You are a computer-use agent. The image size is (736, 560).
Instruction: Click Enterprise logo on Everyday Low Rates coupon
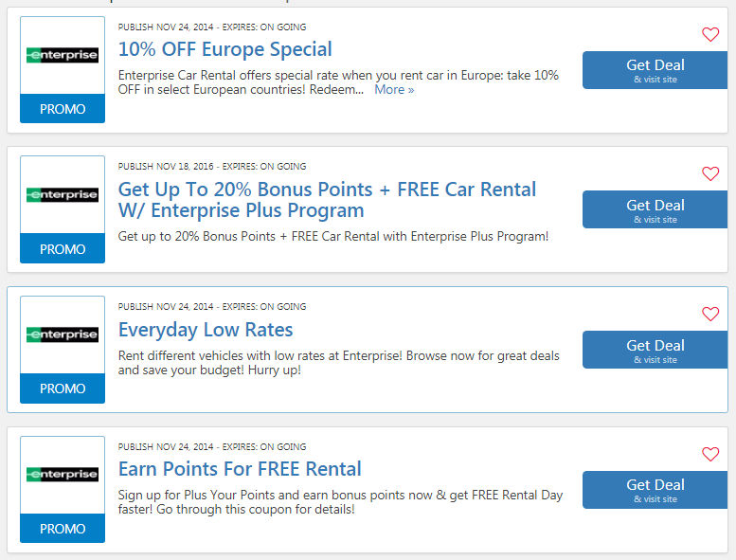point(63,334)
